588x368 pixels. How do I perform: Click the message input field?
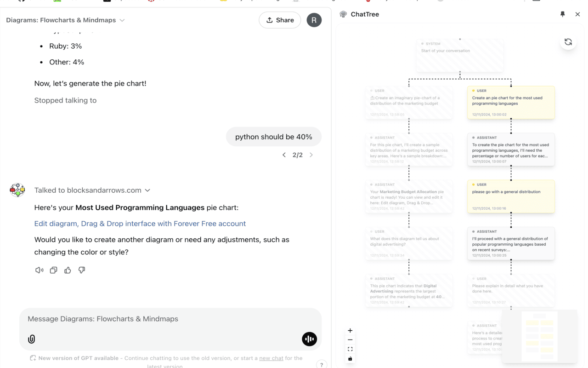170,319
